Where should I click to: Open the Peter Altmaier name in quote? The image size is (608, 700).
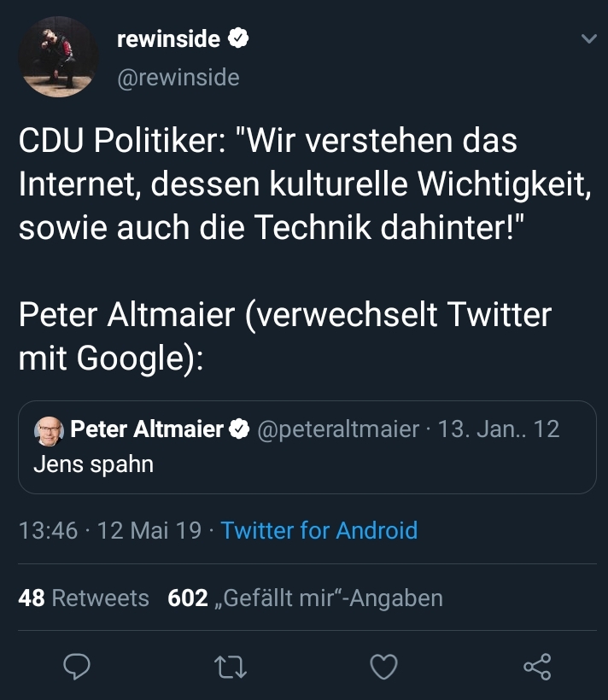coord(147,429)
